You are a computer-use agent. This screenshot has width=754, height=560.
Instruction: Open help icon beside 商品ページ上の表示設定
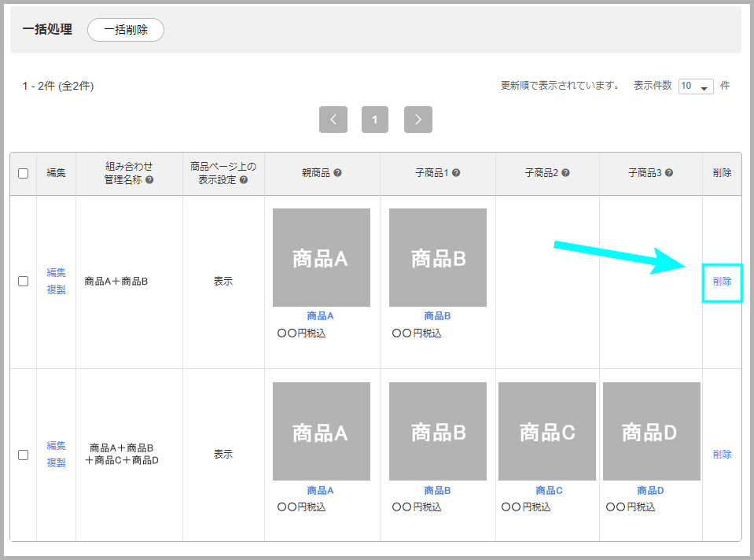tap(244, 180)
